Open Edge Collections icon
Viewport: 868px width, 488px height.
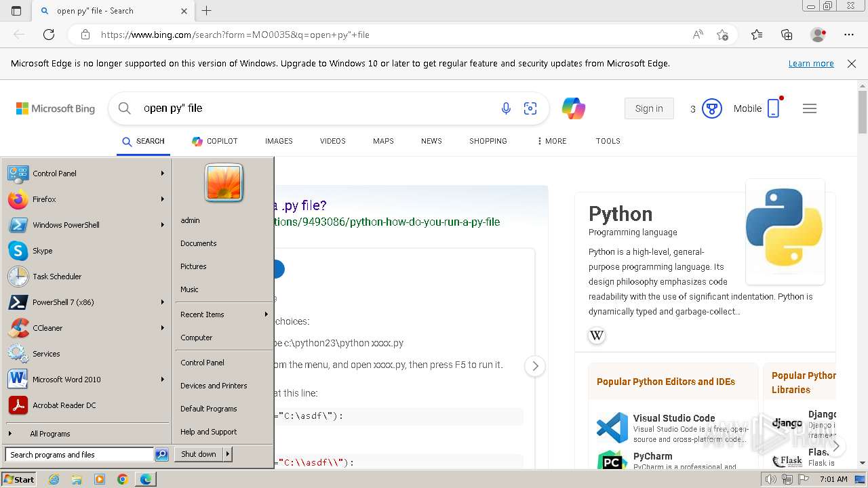787,35
